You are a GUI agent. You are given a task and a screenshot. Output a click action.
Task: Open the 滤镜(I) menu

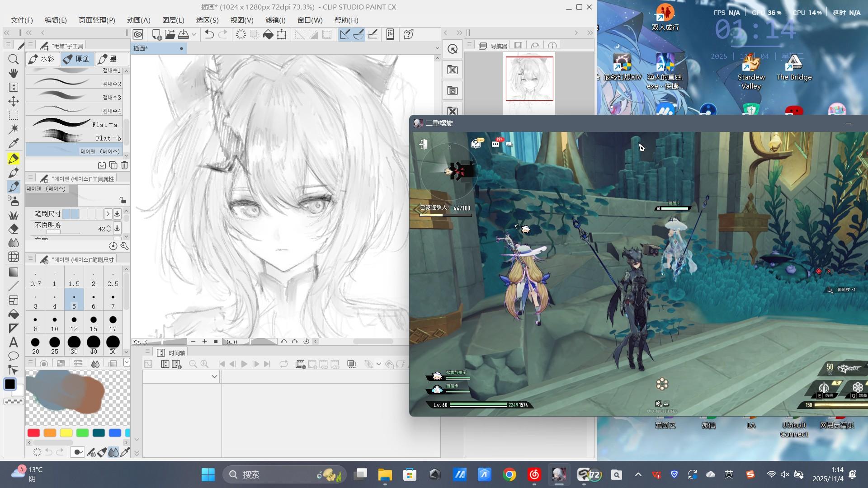[x=275, y=20]
